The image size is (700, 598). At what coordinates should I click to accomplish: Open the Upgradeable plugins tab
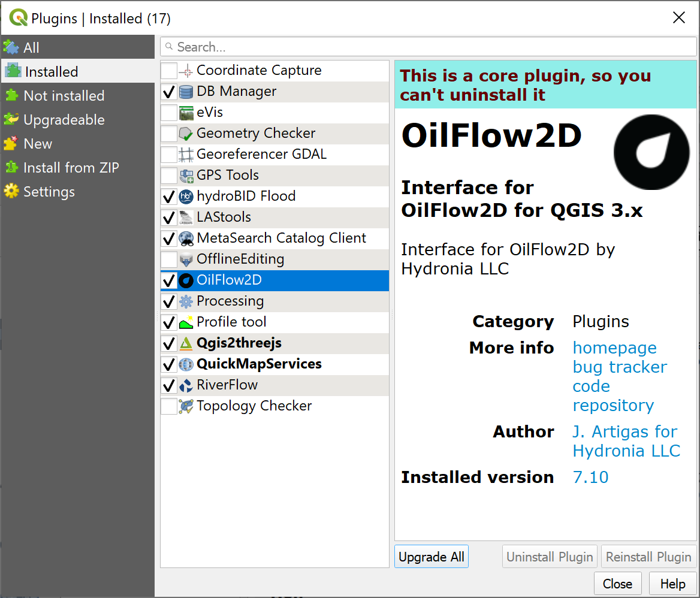coord(64,120)
